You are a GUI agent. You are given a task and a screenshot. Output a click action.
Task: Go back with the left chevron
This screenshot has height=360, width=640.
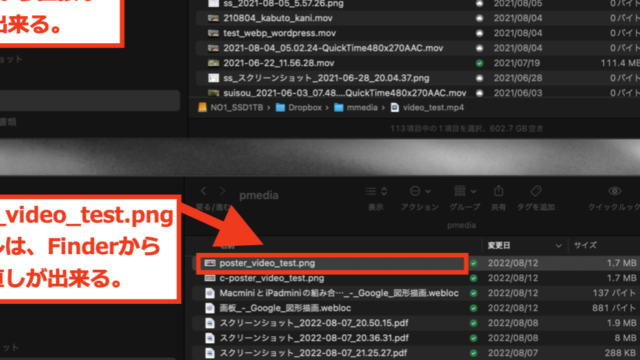tap(203, 191)
